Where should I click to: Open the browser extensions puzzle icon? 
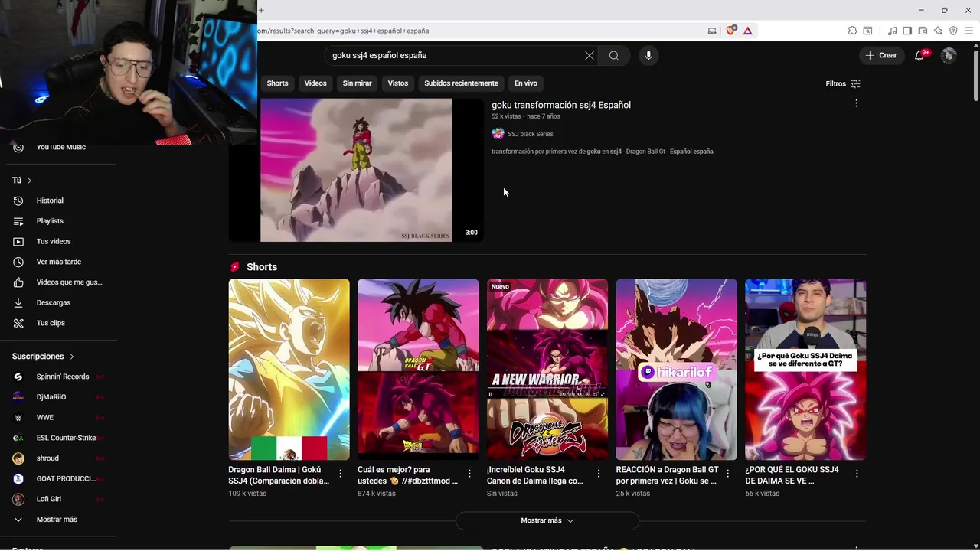pyautogui.click(x=852, y=31)
